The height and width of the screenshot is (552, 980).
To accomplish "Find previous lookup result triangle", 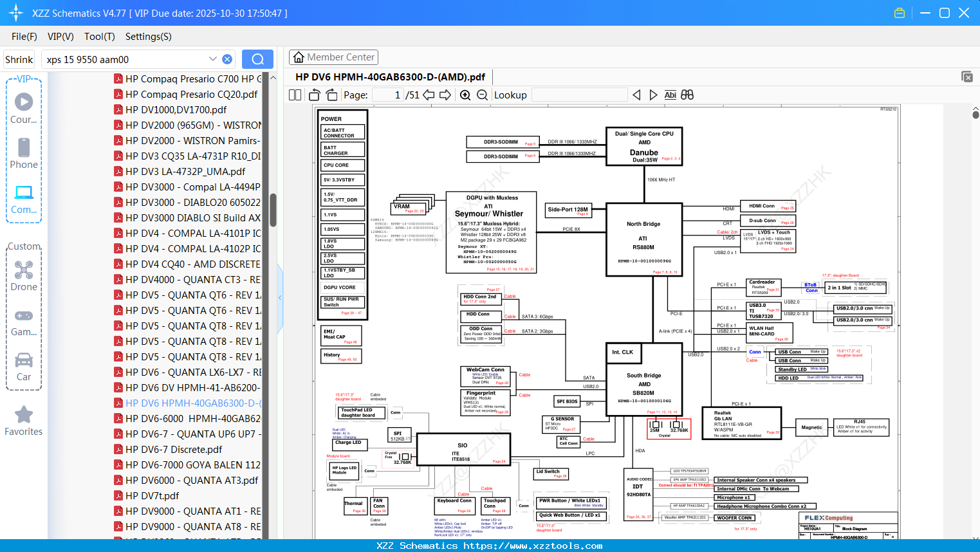I will [x=636, y=95].
